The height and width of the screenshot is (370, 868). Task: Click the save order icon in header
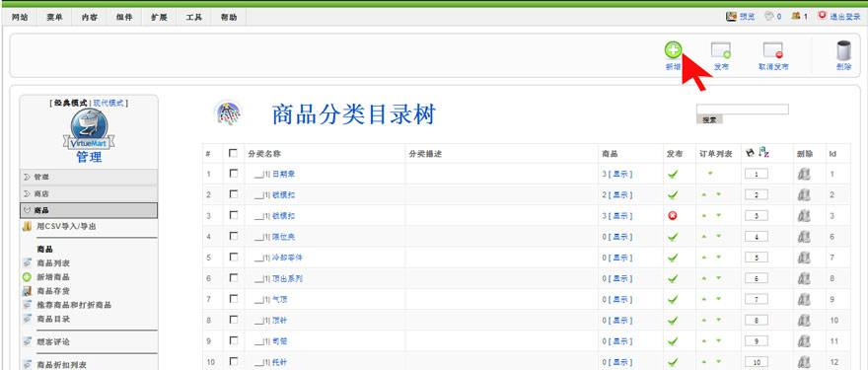[751, 152]
